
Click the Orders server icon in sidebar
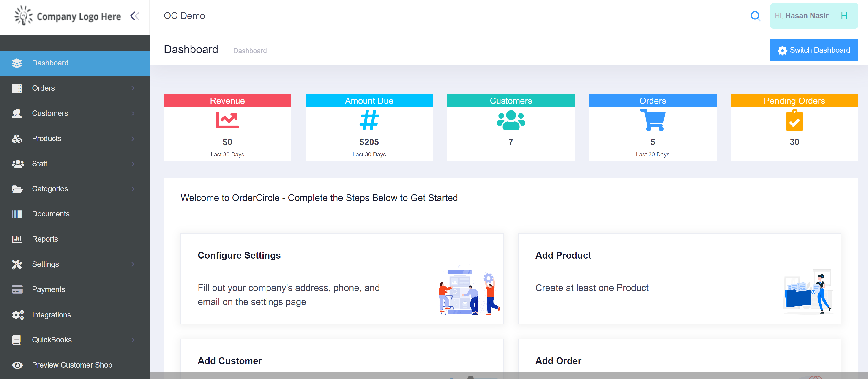tap(17, 88)
